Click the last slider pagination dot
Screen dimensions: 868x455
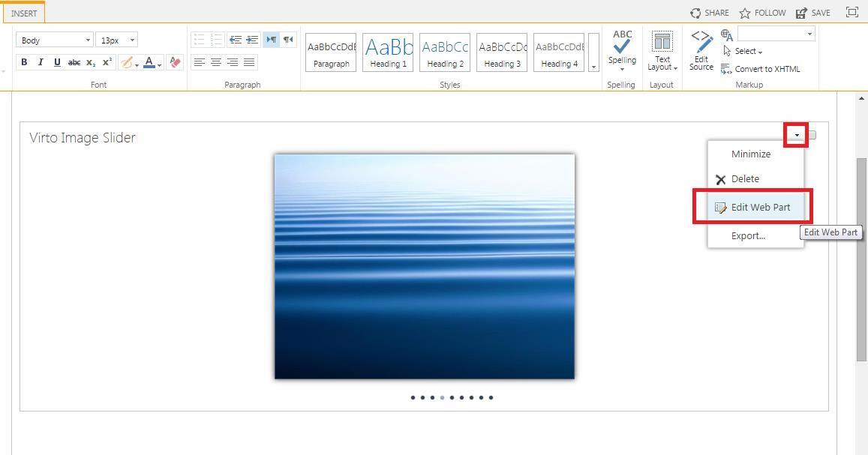491,398
